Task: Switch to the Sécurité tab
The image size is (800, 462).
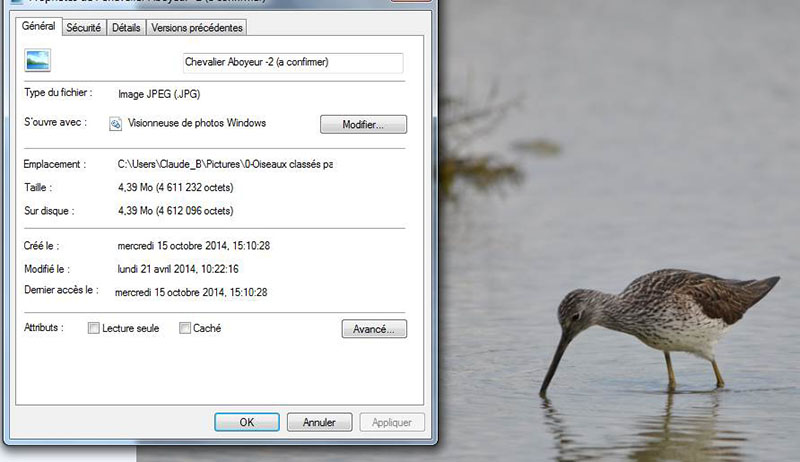Action: (83, 28)
